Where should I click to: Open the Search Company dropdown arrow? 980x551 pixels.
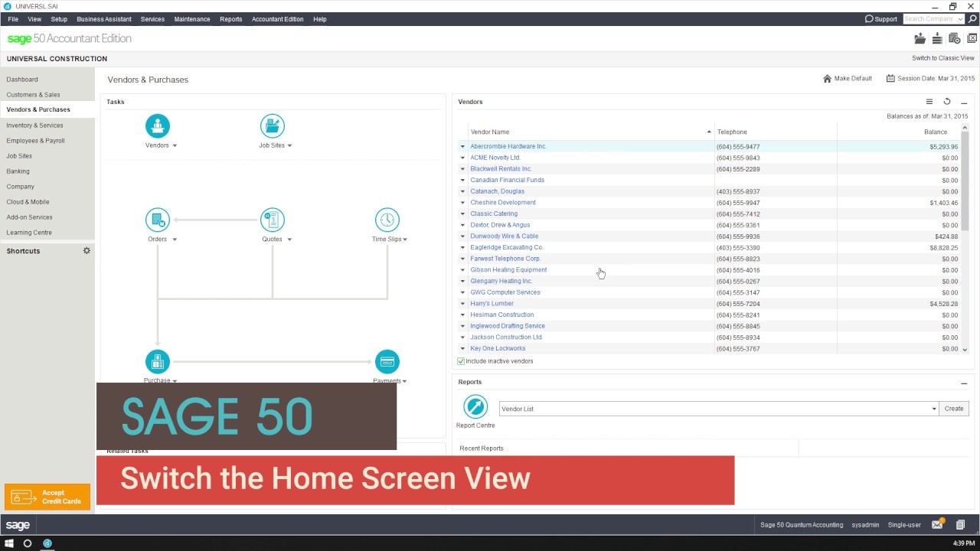(960, 19)
